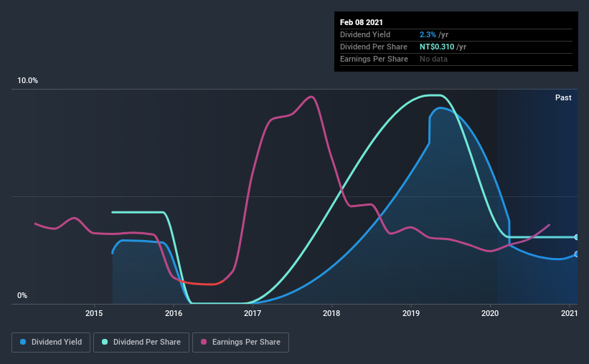Screen dimensions: 589x364
Task: Click the teal Dividend Per Share endpoint marker
Action: coord(576,237)
